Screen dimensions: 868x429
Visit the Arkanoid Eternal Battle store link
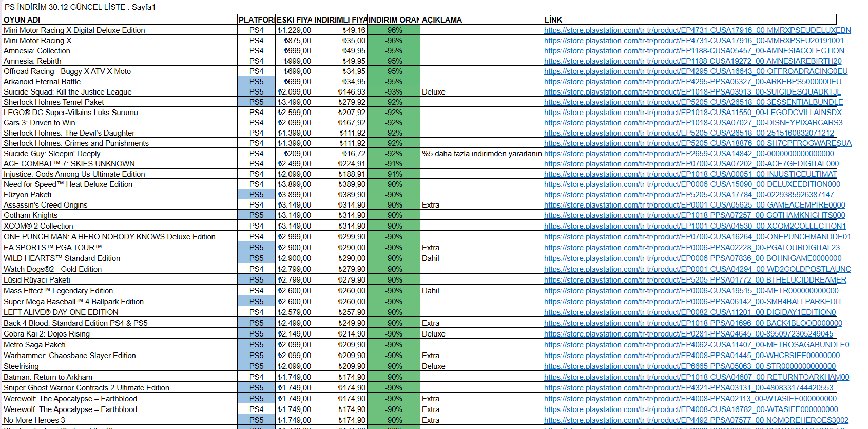693,82
